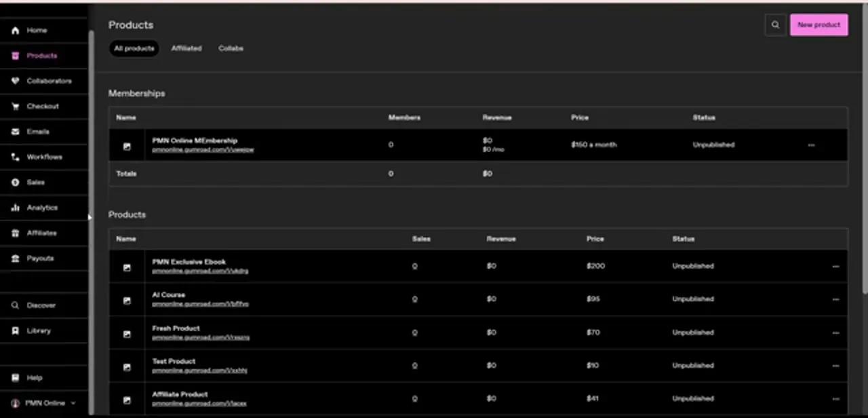This screenshot has height=418, width=868.
Task: Click the "$95" price of AI Course
Action: pyautogui.click(x=593, y=299)
